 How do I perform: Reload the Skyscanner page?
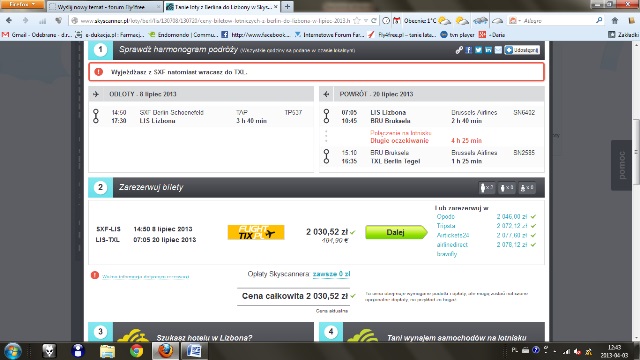point(373,20)
